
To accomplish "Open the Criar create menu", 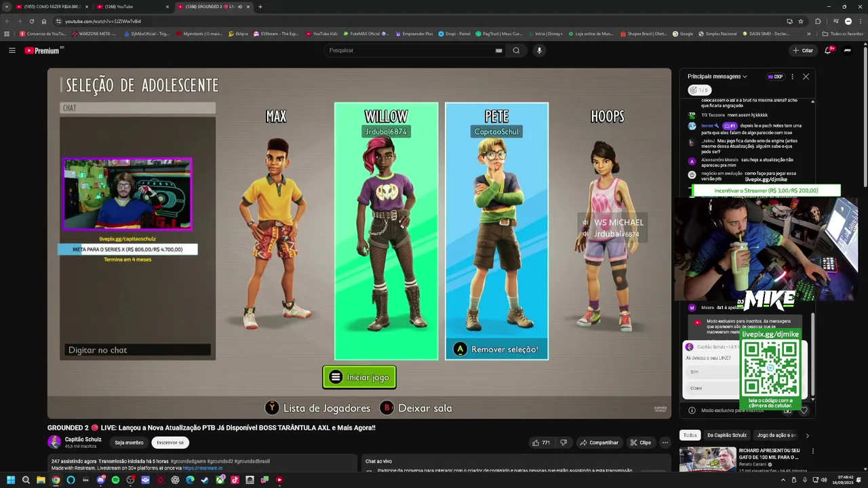I will point(803,50).
